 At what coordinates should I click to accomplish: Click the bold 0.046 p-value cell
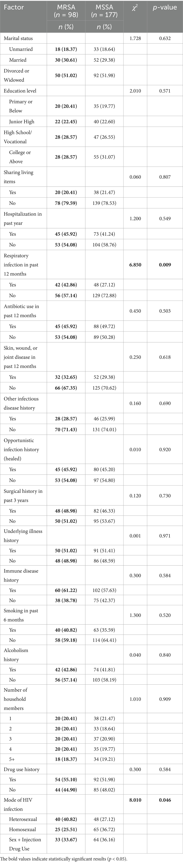(165, 800)
